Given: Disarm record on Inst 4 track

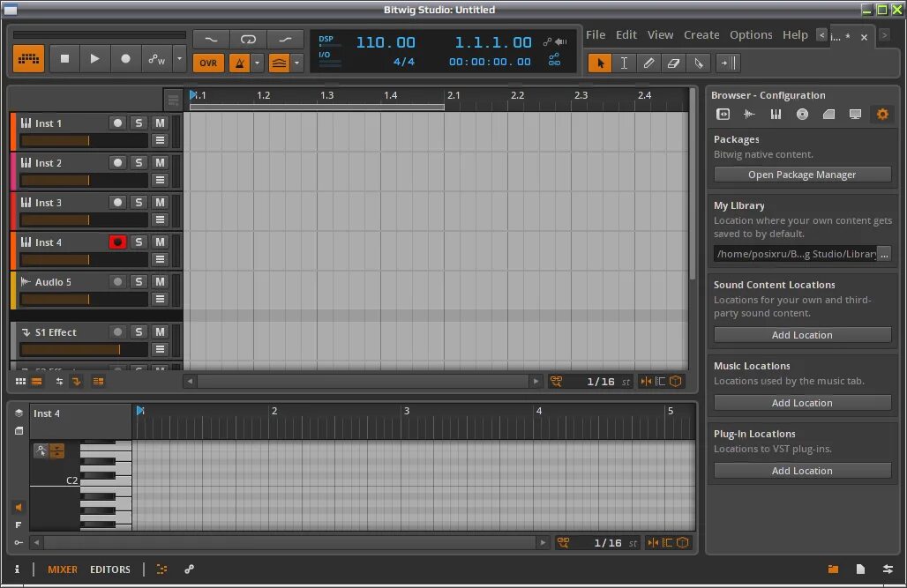Looking at the screenshot, I should coord(117,242).
